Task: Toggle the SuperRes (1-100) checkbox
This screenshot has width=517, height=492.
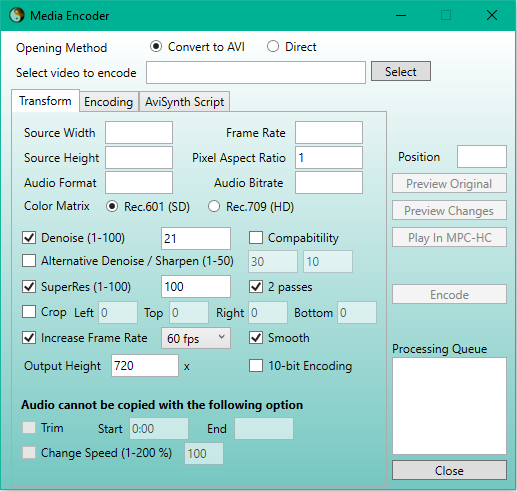Action: pyautogui.click(x=29, y=287)
